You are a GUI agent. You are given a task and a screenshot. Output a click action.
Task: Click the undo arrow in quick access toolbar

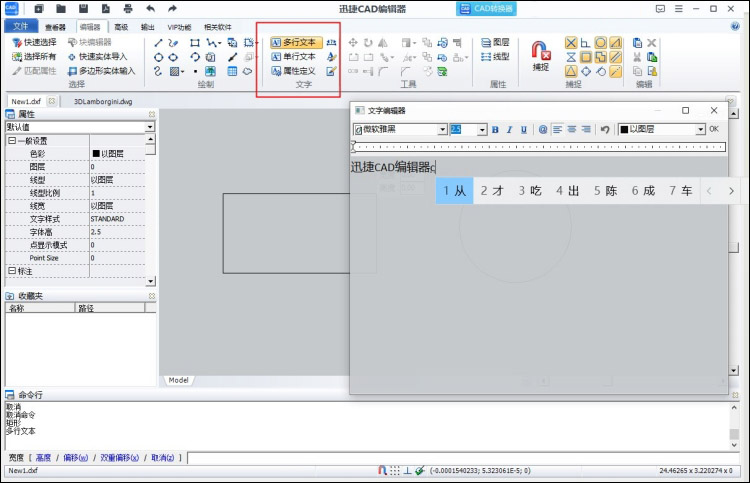[150, 9]
